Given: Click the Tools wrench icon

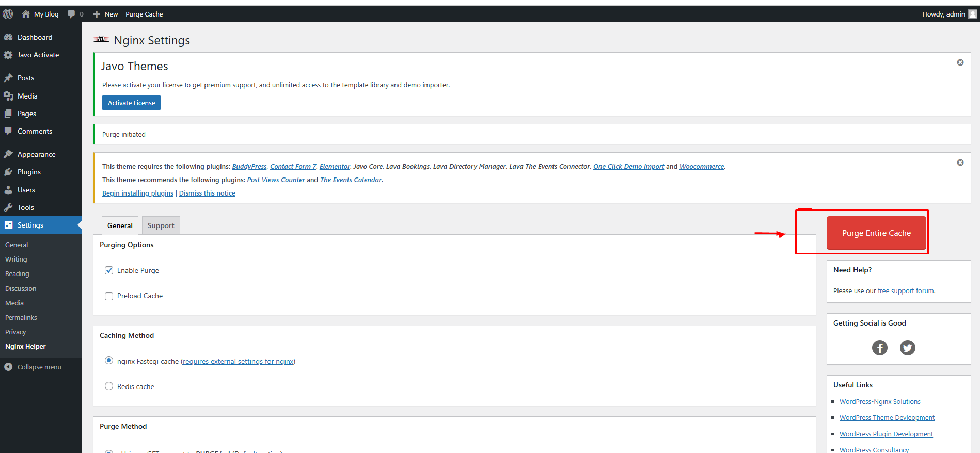Looking at the screenshot, I should [x=8, y=207].
